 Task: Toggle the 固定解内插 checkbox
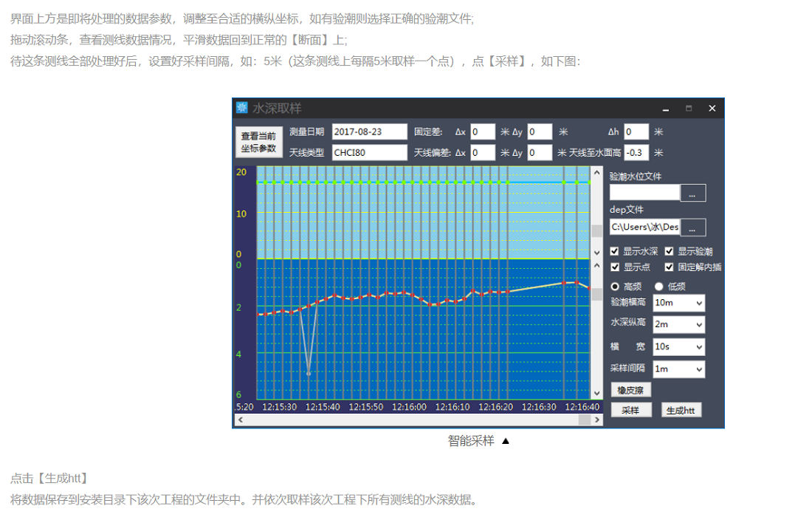(x=670, y=267)
